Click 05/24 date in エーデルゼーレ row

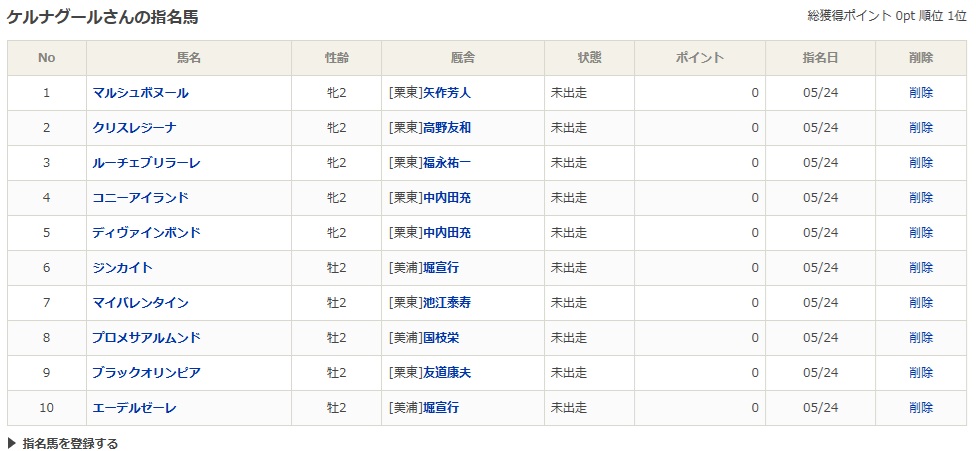(820, 407)
